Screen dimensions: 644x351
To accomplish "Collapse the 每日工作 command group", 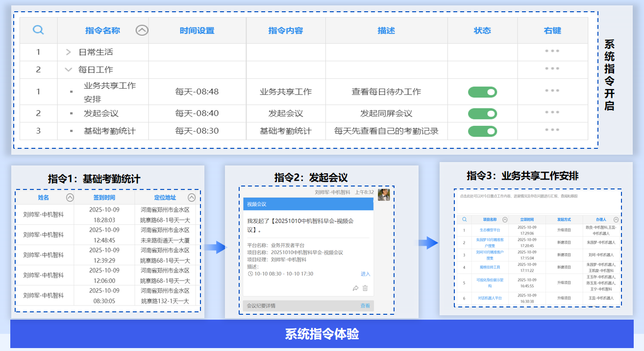I will coord(69,70).
